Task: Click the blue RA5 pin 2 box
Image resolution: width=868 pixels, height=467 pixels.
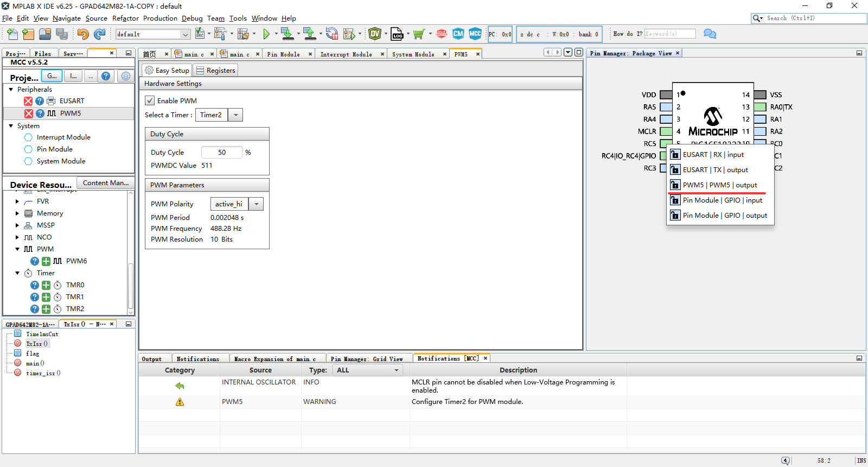Action: pyautogui.click(x=666, y=107)
